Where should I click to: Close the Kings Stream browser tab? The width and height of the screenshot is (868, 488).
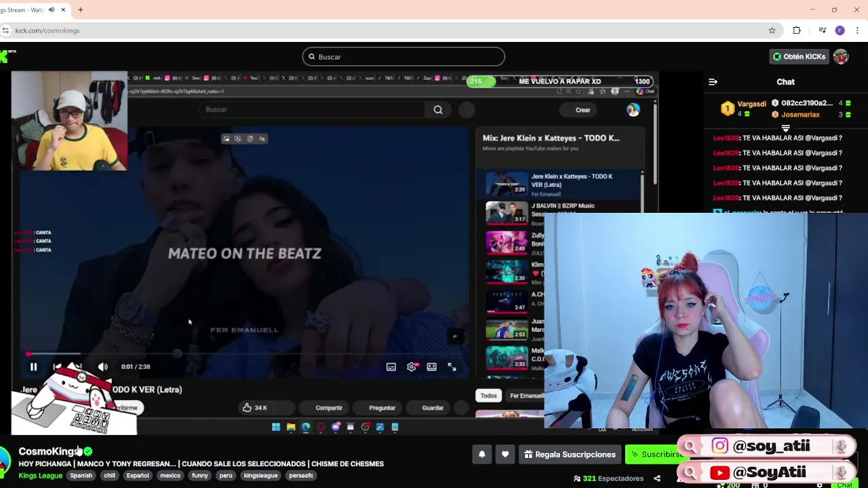63,9
